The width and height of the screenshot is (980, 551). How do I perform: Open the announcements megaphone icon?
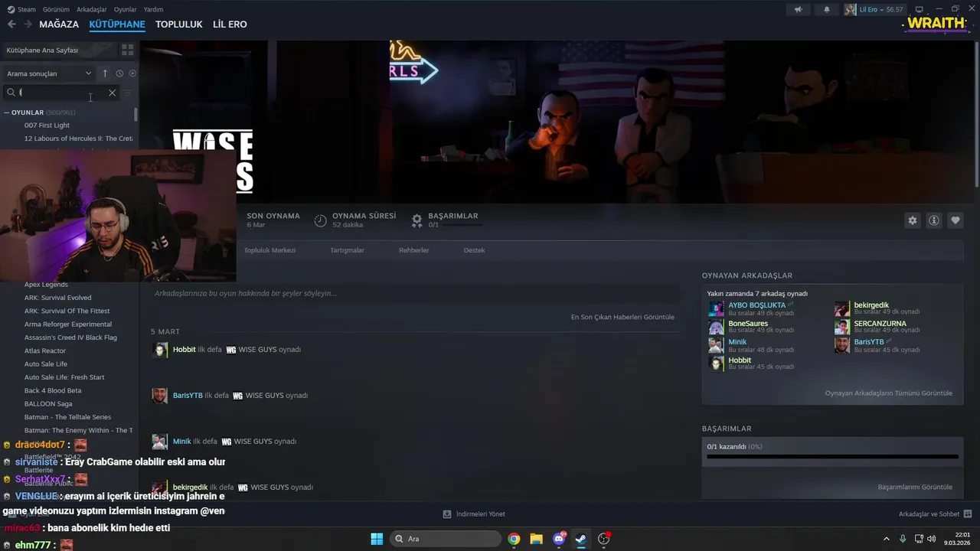pyautogui.click(x=798, y=9)
